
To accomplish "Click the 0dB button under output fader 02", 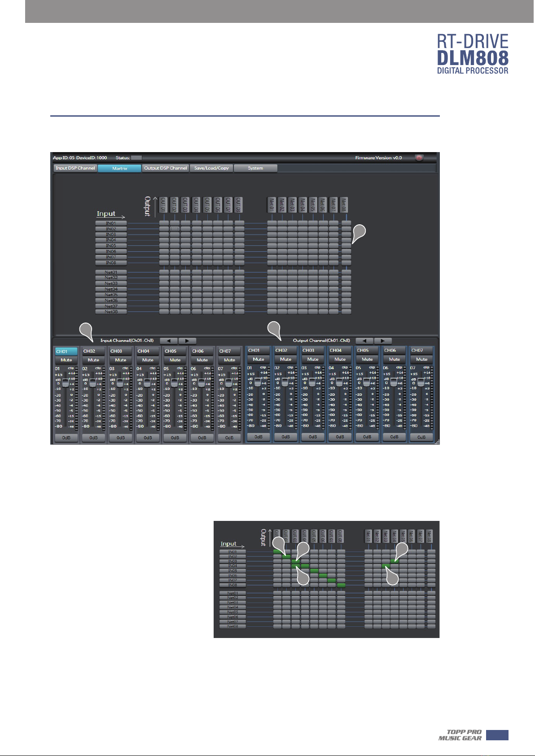I will pyautogui.click(x=285, y=437).
